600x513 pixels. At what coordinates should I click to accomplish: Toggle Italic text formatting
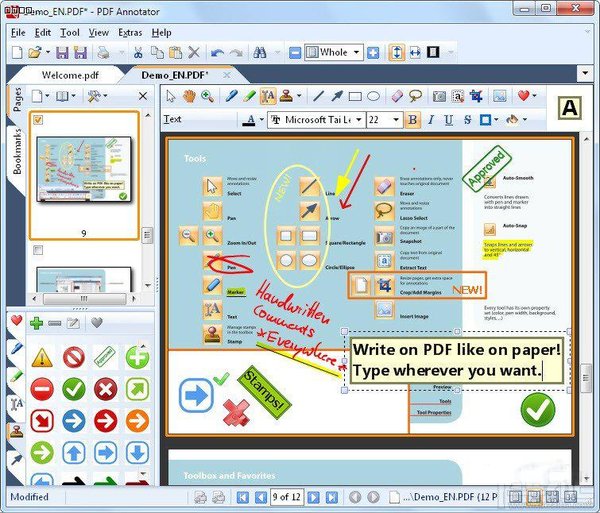[x=431, y=120]
